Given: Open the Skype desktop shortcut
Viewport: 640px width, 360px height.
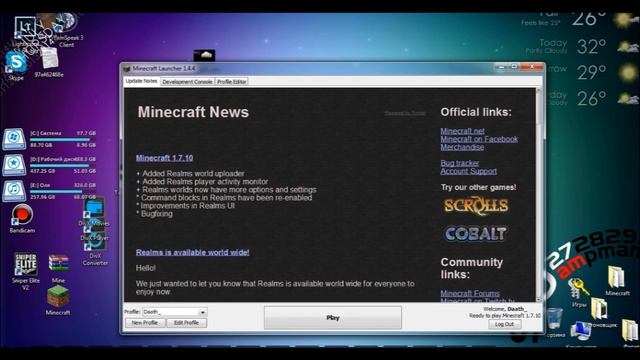Looking at the screenshot, I should point(16,63).
